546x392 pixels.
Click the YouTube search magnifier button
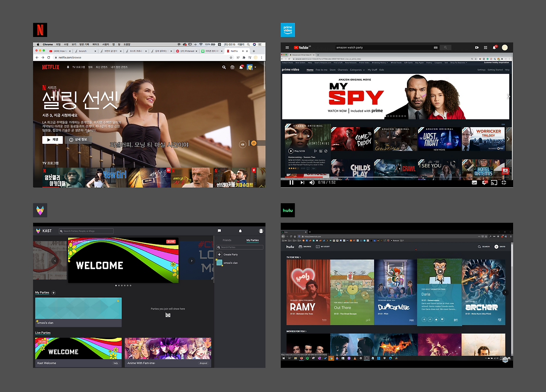click(x=445, y=47)
